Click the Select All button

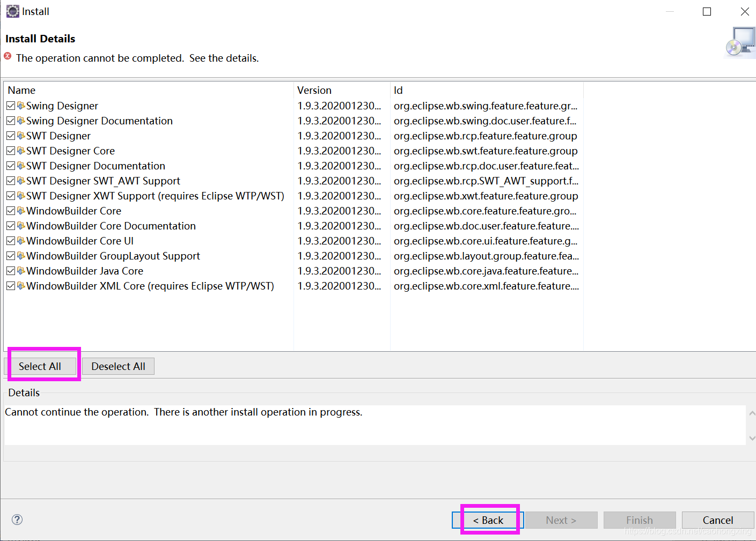[x=40, y=366]
